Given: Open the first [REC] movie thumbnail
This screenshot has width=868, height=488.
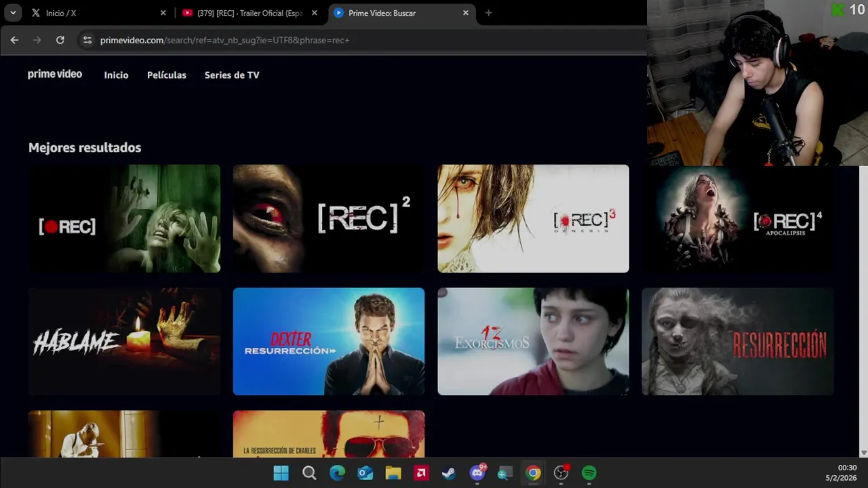Looking at the screenshot, I should click(x=124, y=218).
